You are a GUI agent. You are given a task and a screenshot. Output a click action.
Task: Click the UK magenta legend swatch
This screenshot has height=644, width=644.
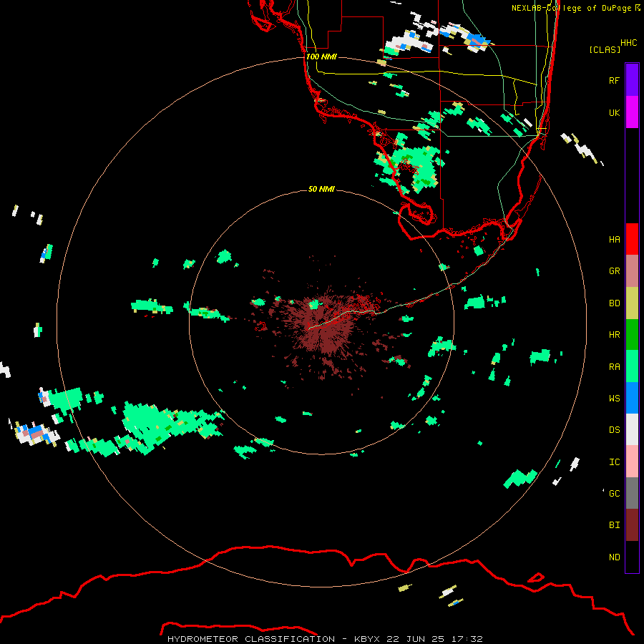[x=632, y=112]
